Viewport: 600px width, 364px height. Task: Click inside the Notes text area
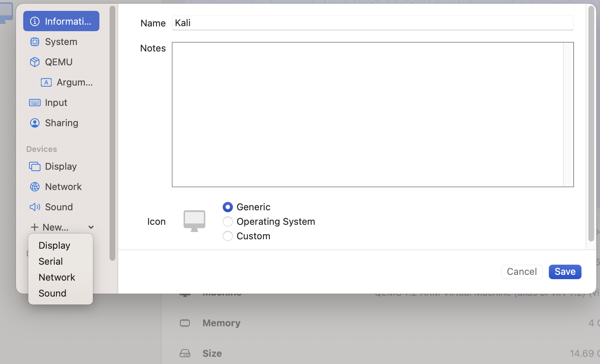pyautogui.click(x=367, y=115)
